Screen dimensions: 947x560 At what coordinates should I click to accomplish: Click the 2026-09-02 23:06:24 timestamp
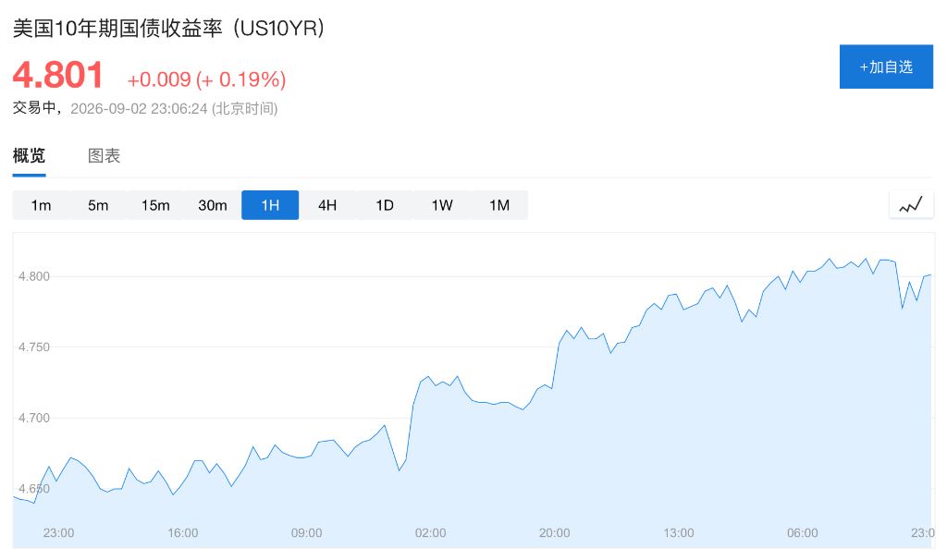pos(139,109)
